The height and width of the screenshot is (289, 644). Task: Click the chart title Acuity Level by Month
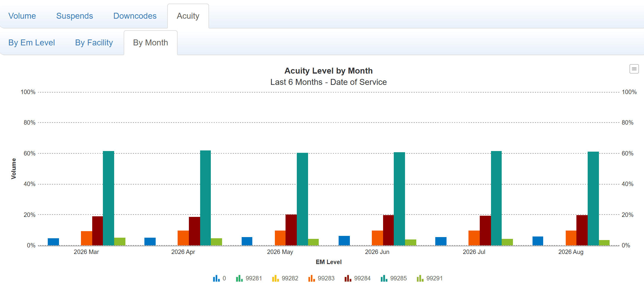tap(329, 71)
